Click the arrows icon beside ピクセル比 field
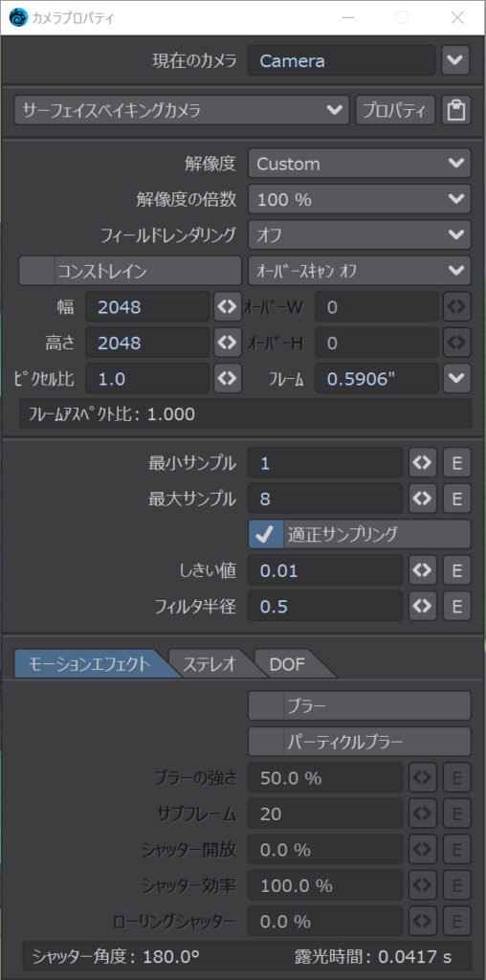The width and height of the screenshot is (486, 980). pos(228,378)
